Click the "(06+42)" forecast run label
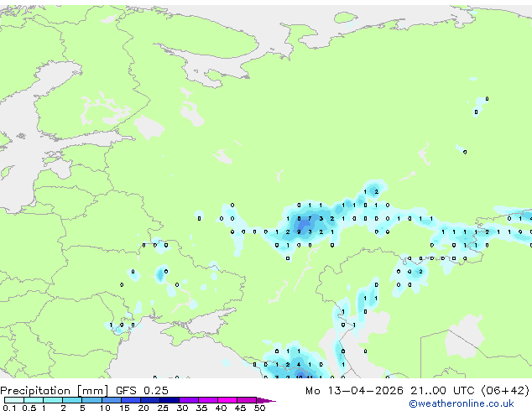This screenshot has height=411, width=532. pyautogui.click(x=505, y=391)
